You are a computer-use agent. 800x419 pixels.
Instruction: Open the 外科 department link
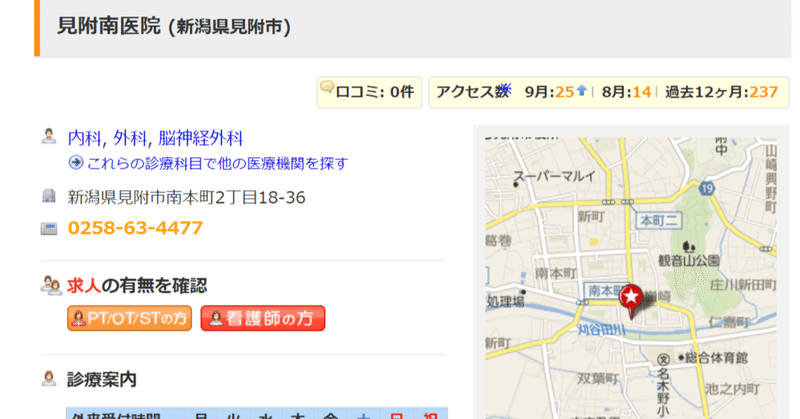[129, 138]
